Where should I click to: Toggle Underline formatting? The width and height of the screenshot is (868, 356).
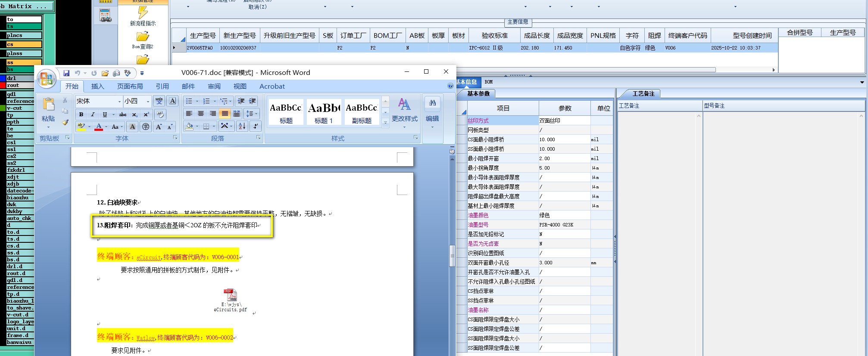point(105,114)
